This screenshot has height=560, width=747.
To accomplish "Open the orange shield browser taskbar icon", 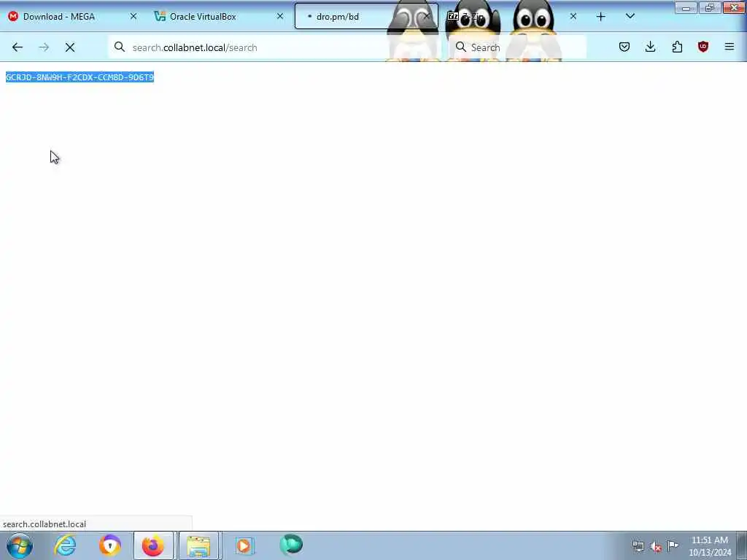I will pyautogui.click(x=110, y=545).
